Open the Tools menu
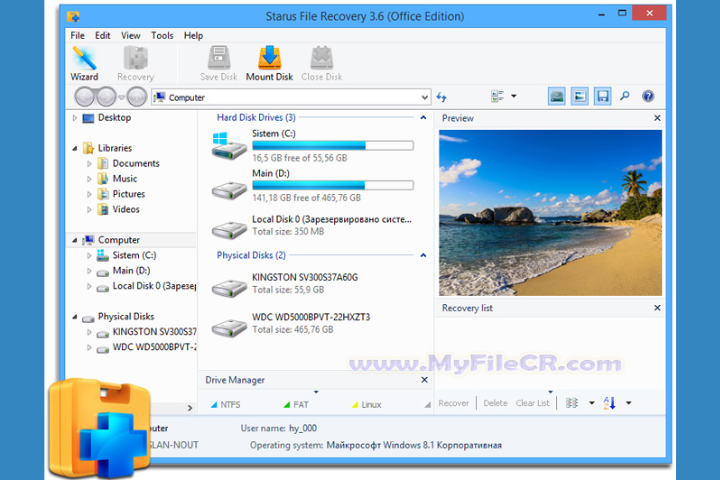 click(162, 35)
